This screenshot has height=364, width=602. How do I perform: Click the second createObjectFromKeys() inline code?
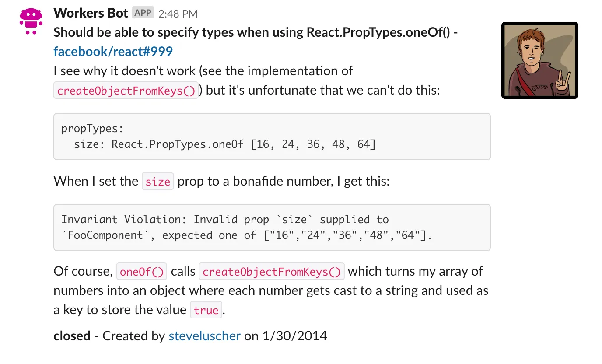[x=271, y=271]
